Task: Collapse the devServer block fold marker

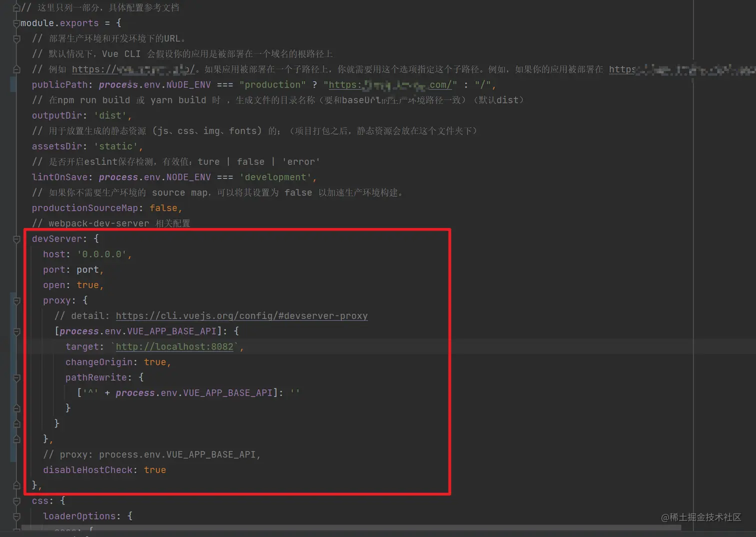Action: [16, 239]
